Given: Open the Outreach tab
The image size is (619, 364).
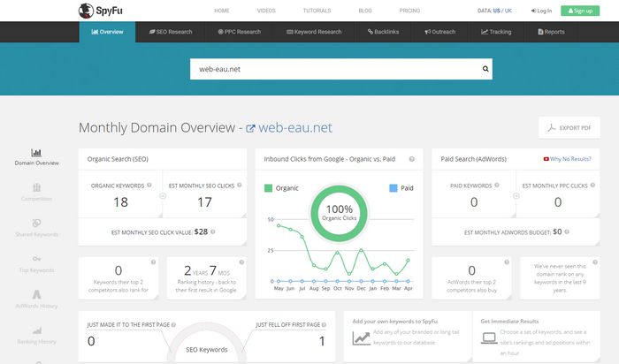Looking at the screenshot, I should click(x=439, y=32).
